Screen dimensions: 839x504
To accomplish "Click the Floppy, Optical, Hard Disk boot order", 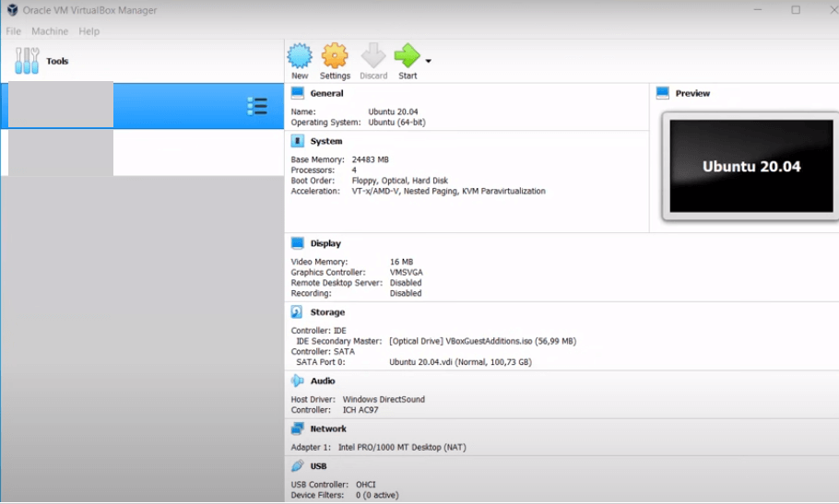I will click(400, 181).
